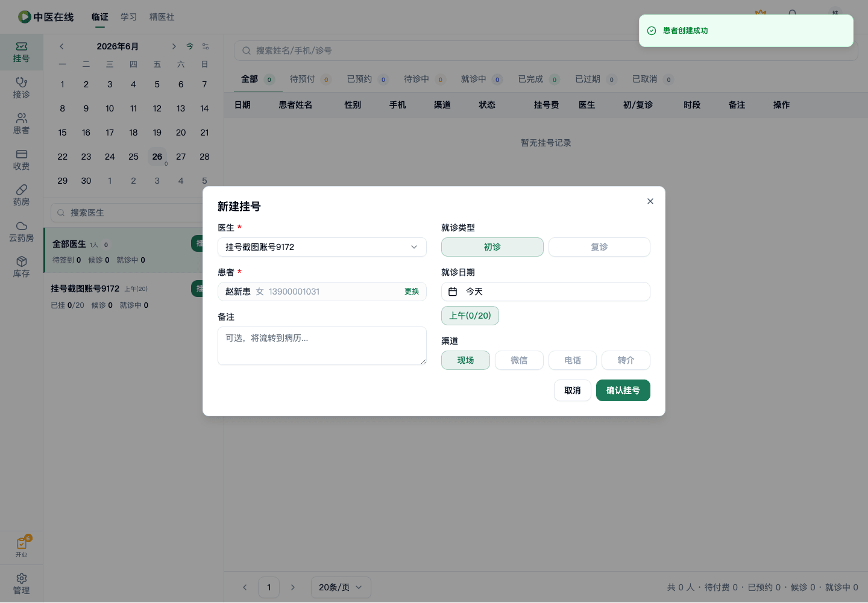Select the 已完成 status tab
The image size is (868, 603).
(538, 79)
